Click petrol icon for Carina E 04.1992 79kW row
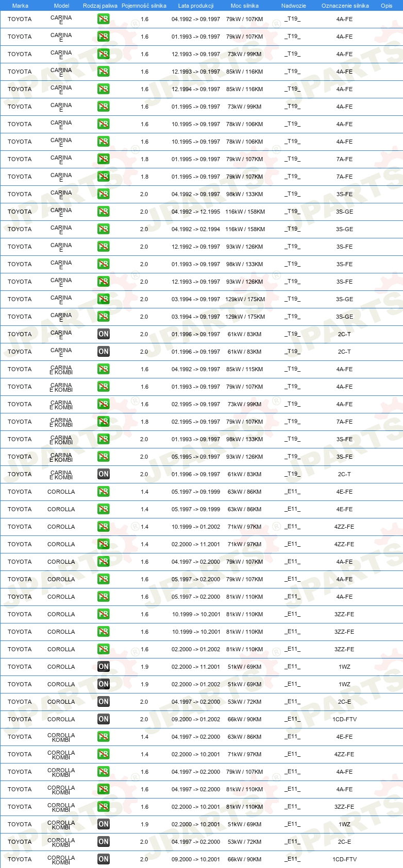Image resolution: width=403 pixels, height=868 pixels. tap(104, 19)
